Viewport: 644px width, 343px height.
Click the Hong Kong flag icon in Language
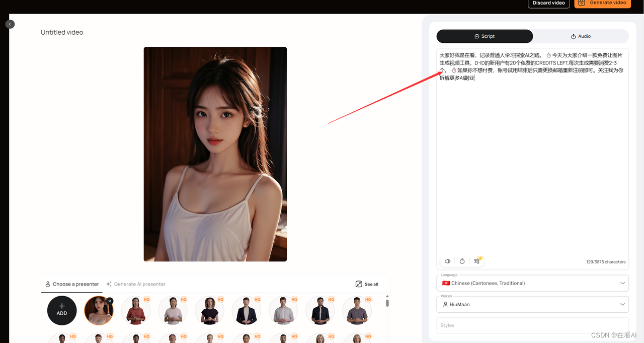coord(446,283)
